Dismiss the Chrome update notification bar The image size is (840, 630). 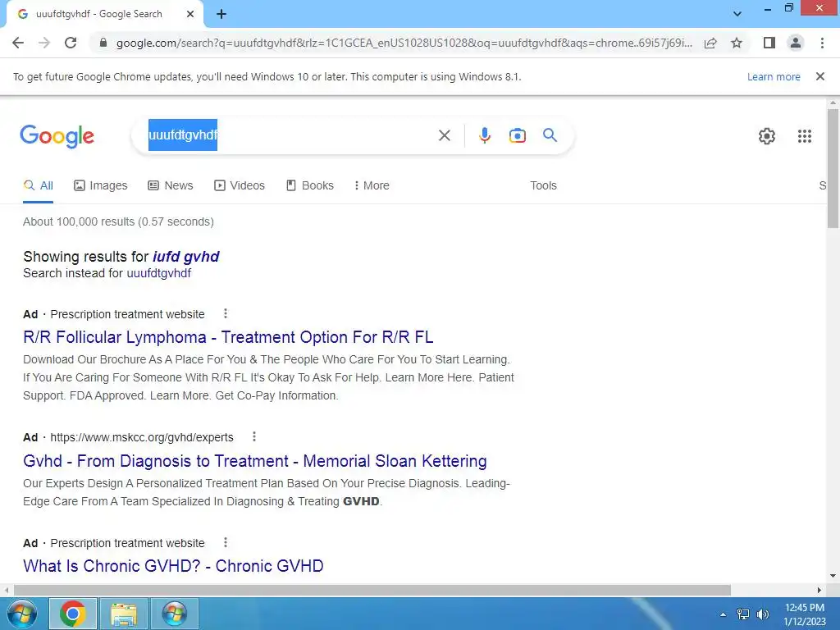(820, 76)
